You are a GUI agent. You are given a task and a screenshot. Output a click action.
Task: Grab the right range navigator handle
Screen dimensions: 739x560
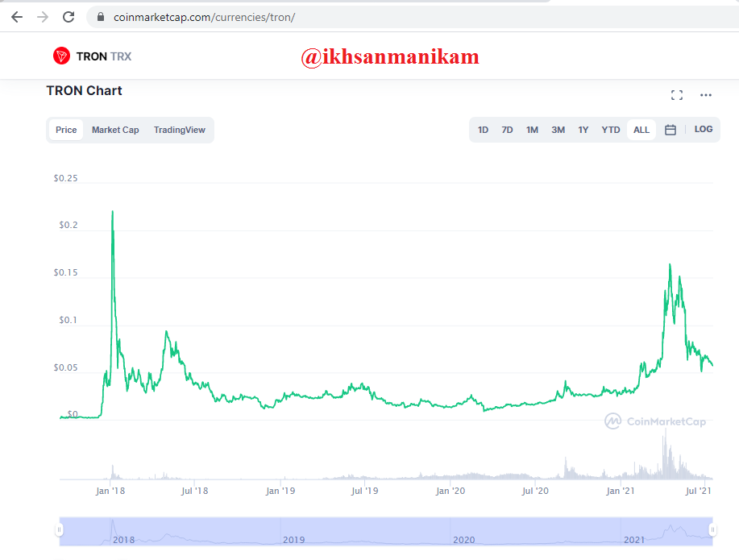[712, 530]
